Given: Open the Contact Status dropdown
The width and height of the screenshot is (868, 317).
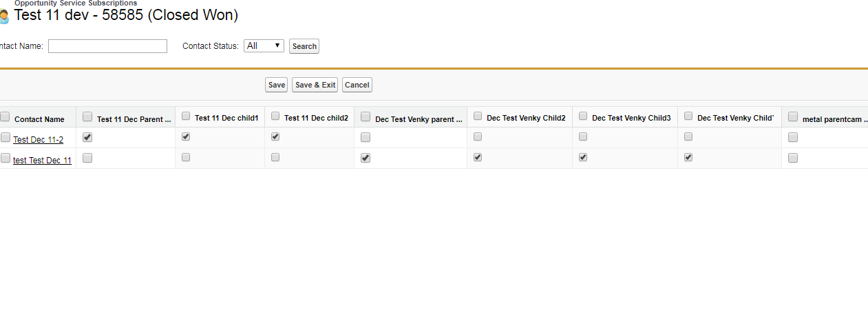Looking at the screenshot, I should click(264, 46).
